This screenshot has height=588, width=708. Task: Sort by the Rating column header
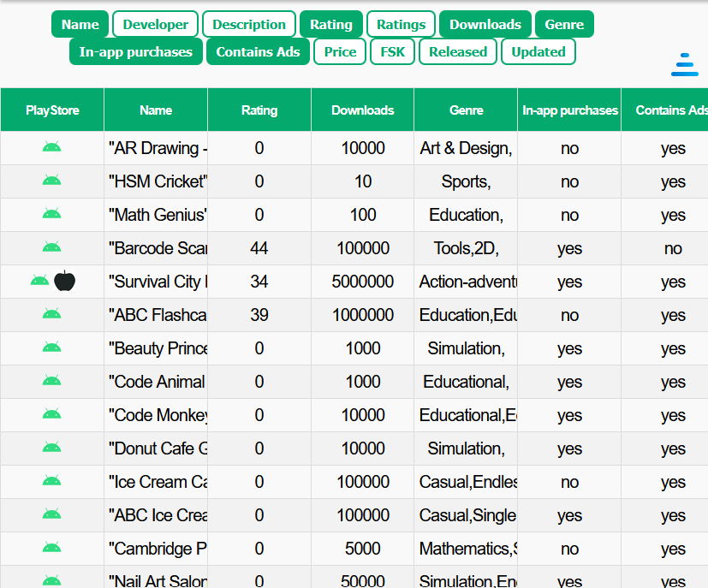(x=259, y=110)
